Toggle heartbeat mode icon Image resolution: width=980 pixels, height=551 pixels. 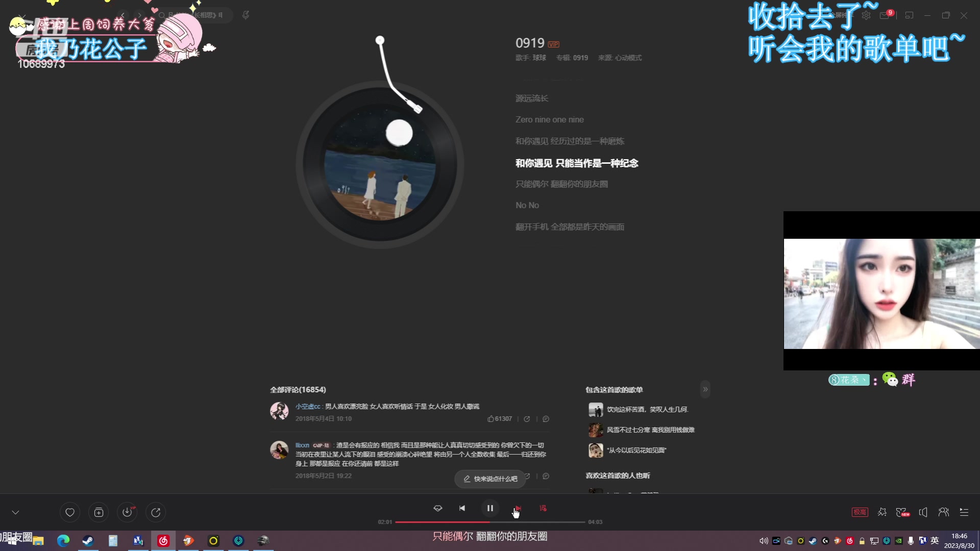[x=437, y=508]
